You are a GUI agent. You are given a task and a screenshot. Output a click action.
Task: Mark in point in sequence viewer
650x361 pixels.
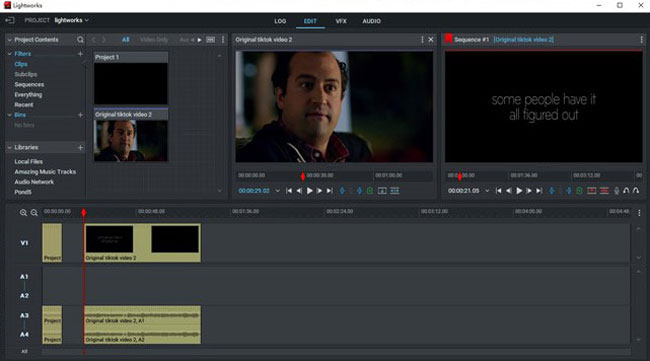tap(552, 191)
